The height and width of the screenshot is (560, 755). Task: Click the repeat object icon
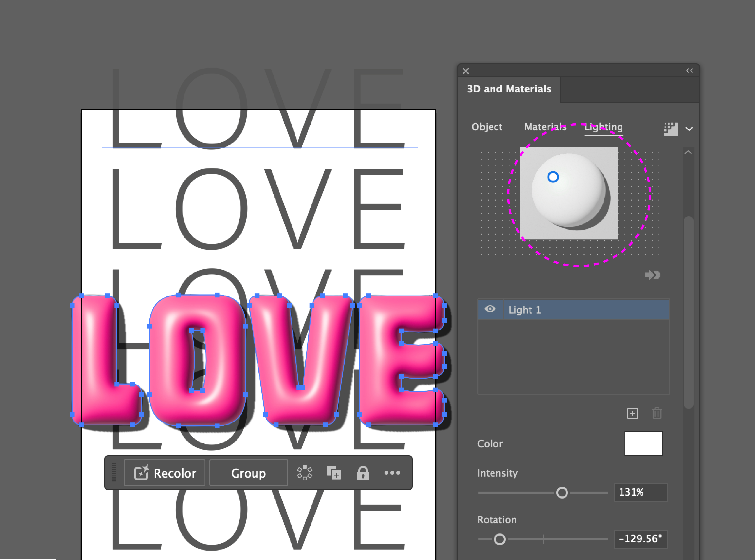(x=304, y=473)
